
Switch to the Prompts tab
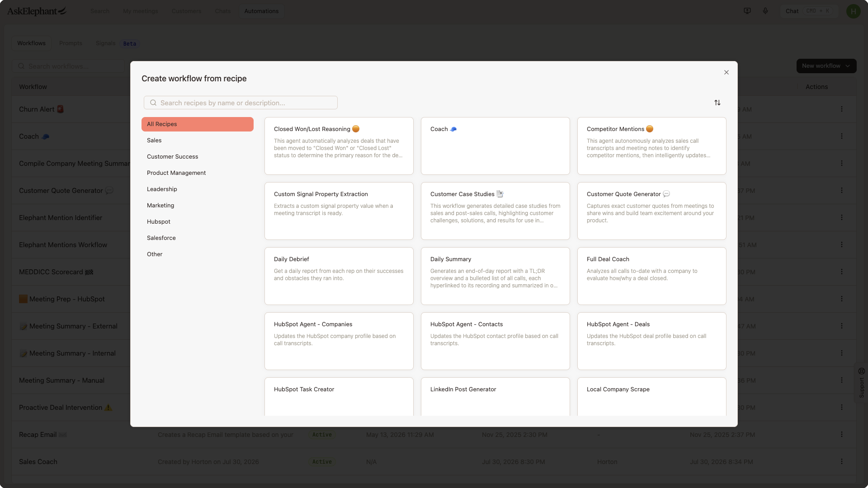[x=71, y=43]
